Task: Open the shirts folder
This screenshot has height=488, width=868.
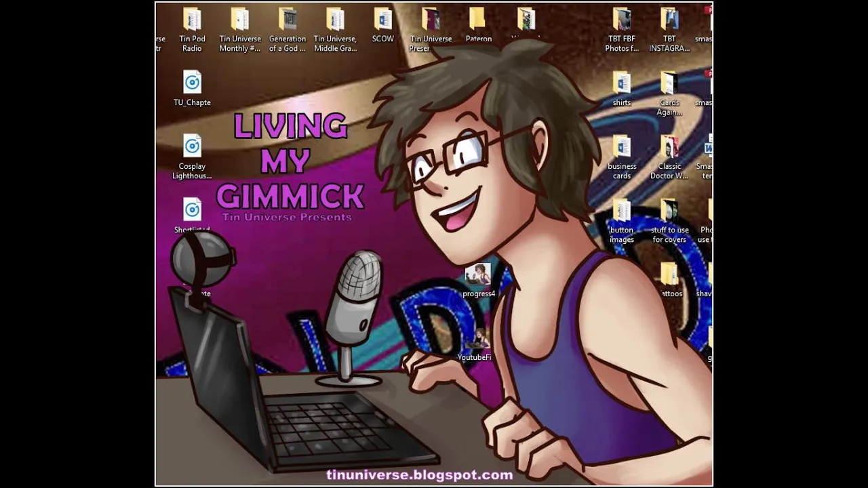Action: point(622,89)
